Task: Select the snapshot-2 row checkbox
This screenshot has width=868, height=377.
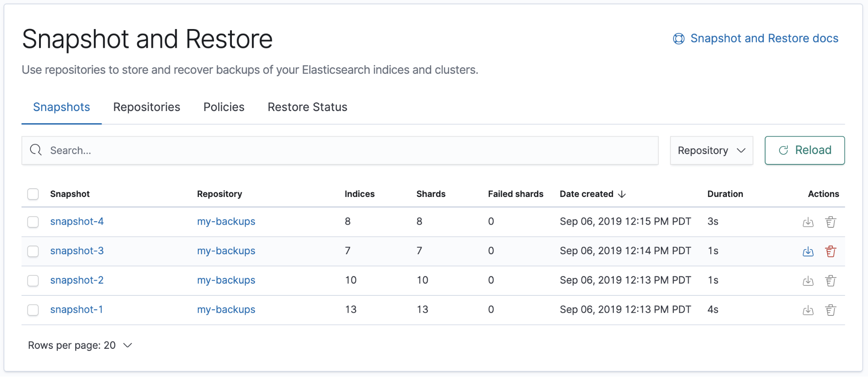Action: [x=33, y=281]
